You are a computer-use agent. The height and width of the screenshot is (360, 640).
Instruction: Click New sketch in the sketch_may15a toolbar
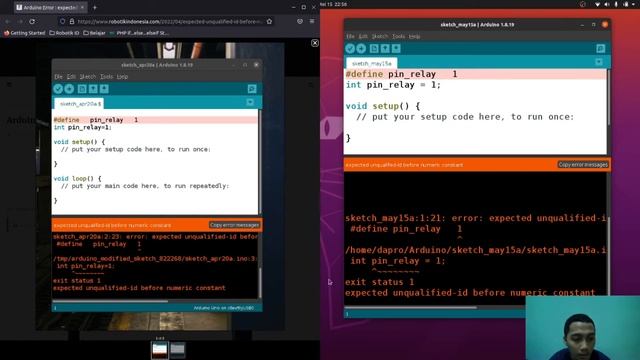[374, 49]
